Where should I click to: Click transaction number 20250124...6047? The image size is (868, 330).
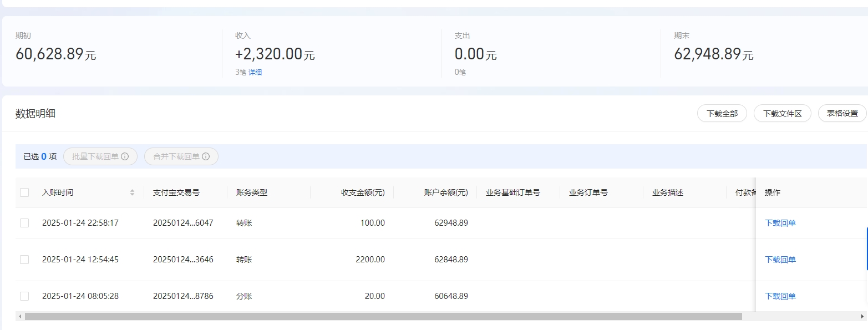[x=183, y=223]
